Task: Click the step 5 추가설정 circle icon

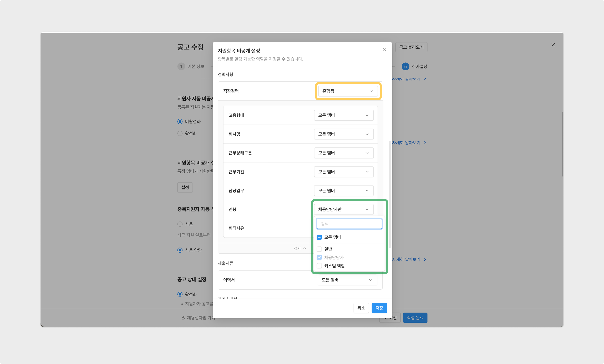Action: click(x=405, y=66)
